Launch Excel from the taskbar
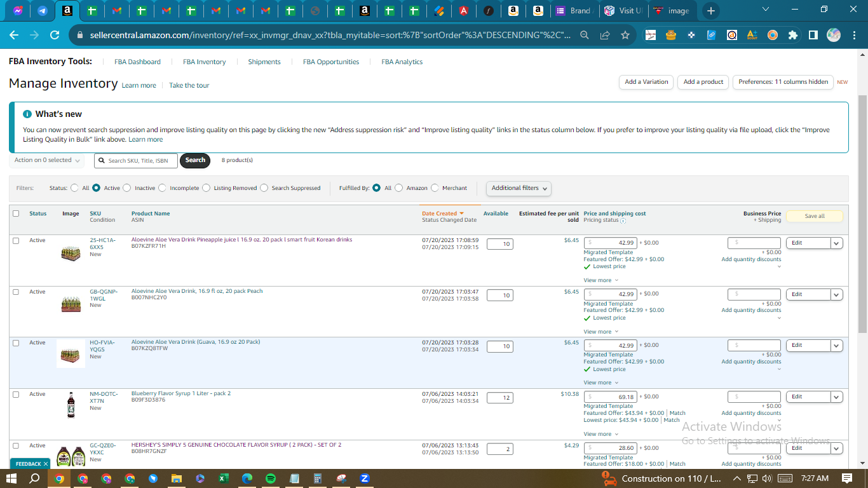This screenshot has height=488, width=868. 223,478
